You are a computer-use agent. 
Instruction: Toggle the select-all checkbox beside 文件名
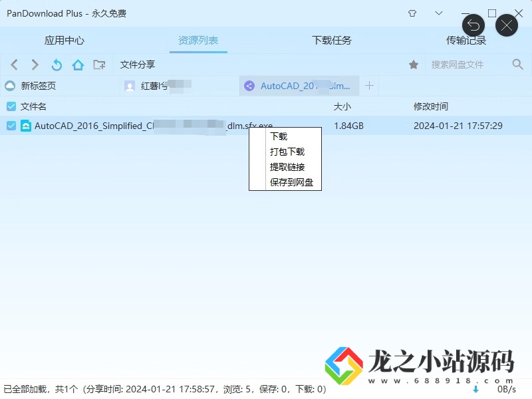pyautogui.click(x=11, y=106)
